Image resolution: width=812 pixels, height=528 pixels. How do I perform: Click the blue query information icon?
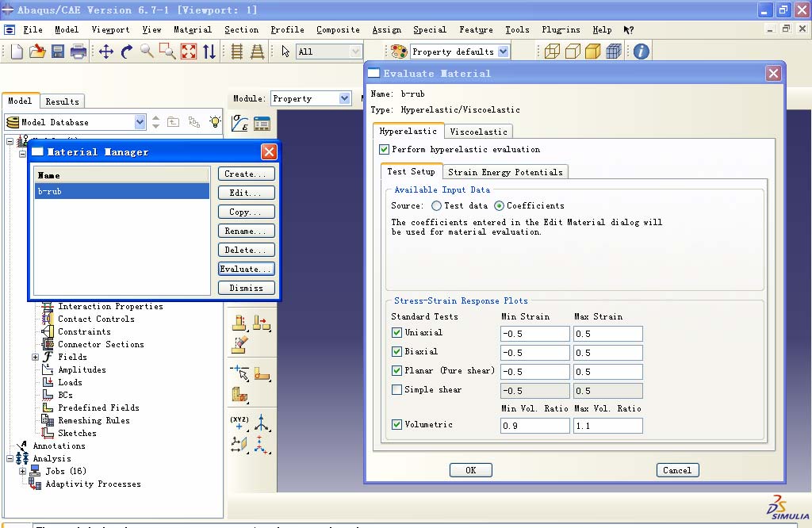coord(641,52)
